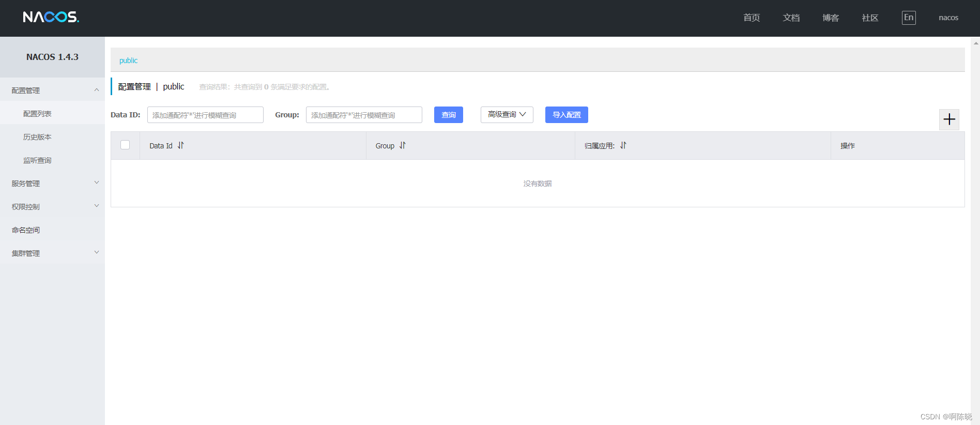Expand the 权限控制 menu section
The image size is (980, 425).
click(x=52, y=206)
